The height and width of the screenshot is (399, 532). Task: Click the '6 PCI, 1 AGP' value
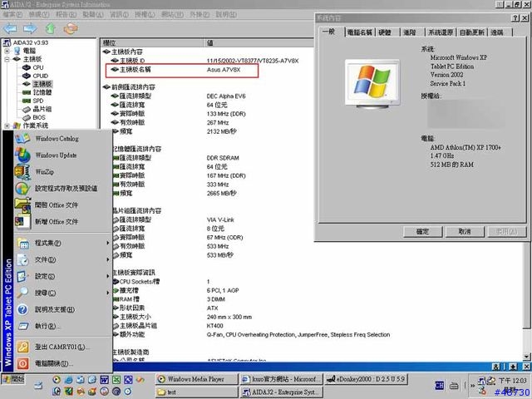[x=223, y=290]
